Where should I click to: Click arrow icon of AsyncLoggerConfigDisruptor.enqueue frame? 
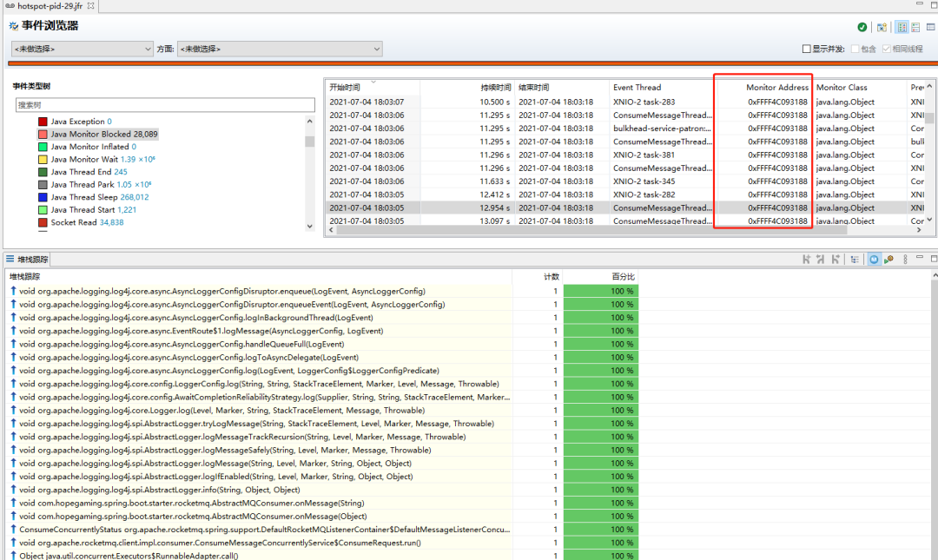coord(13,291)
